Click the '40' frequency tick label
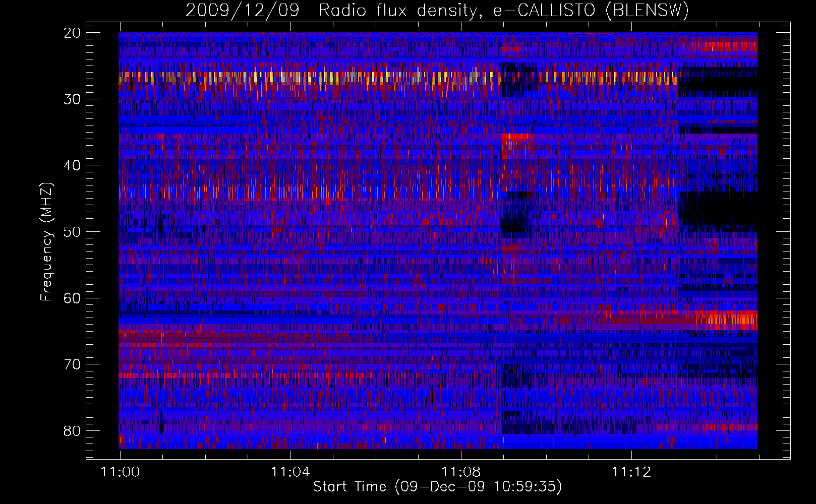816x504 pixels. [x=72, y=165]
